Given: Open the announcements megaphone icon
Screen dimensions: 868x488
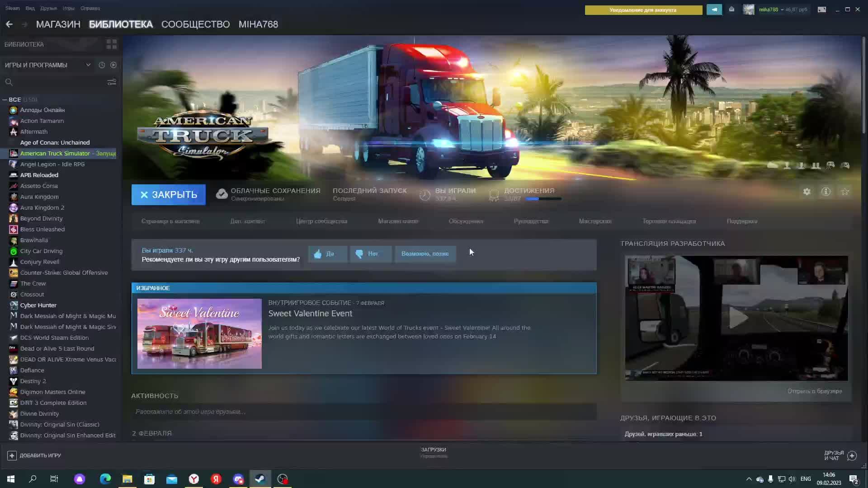Looking at the screenshot, I should tap(714, 9).
